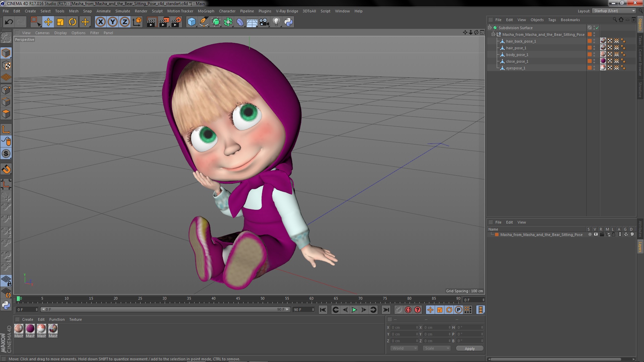Switch to Model mode in left palette
This screenshot has width=644, height=362.
coord(6,53)
